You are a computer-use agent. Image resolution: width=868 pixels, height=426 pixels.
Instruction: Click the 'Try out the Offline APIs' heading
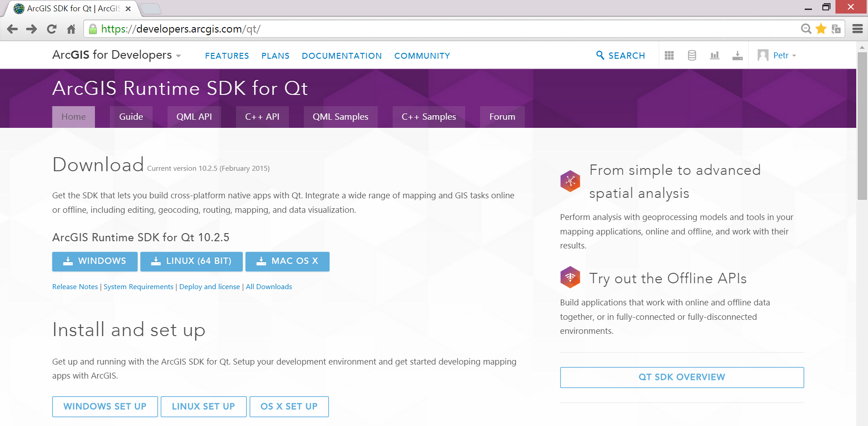(668, 279)
